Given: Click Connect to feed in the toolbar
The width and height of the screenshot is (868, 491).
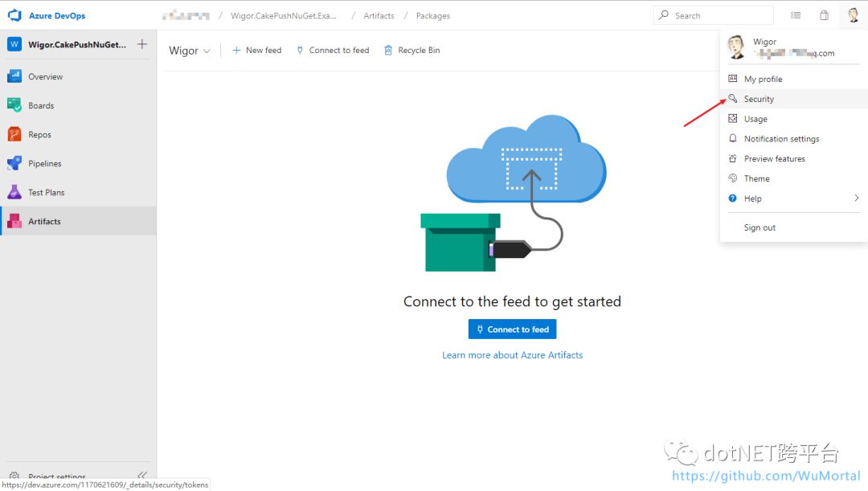Looking at the screenshot, I should (x=333, y=50).
